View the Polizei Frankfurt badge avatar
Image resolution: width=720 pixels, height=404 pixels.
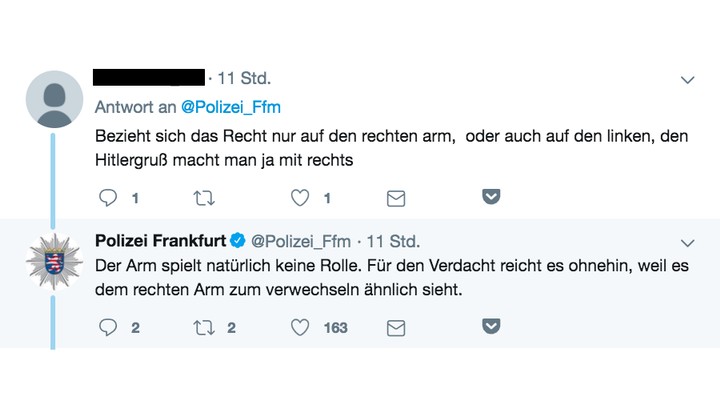(54, 262)
